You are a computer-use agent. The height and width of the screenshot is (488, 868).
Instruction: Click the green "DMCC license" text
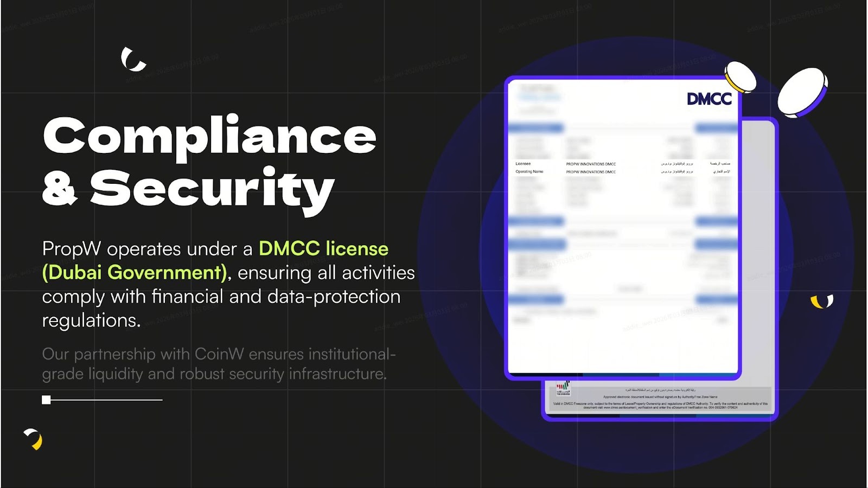tap(323, 249)
